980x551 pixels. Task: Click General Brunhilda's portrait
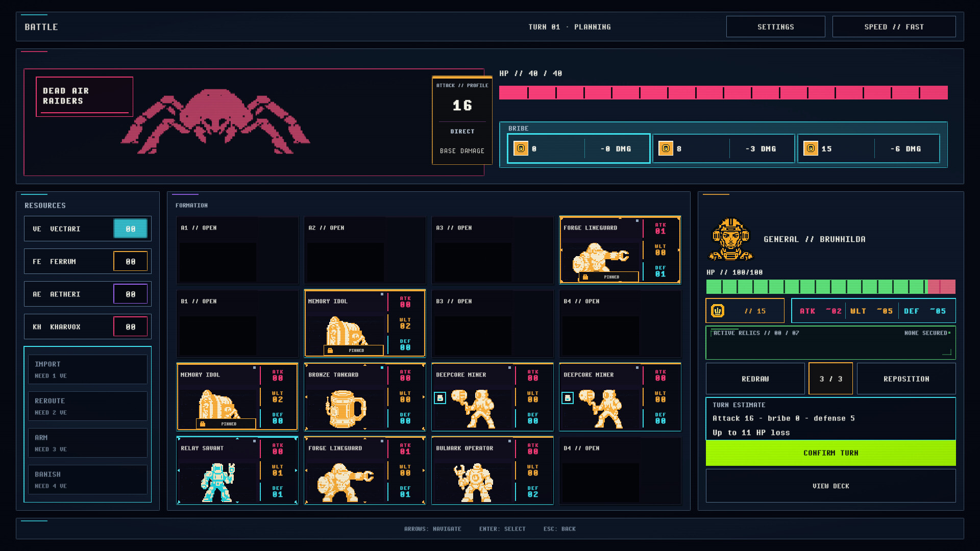(731, 239)
